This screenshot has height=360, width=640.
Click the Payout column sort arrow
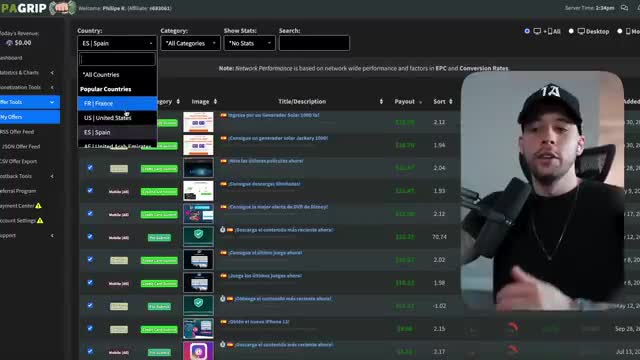click(x=420, y=102)
